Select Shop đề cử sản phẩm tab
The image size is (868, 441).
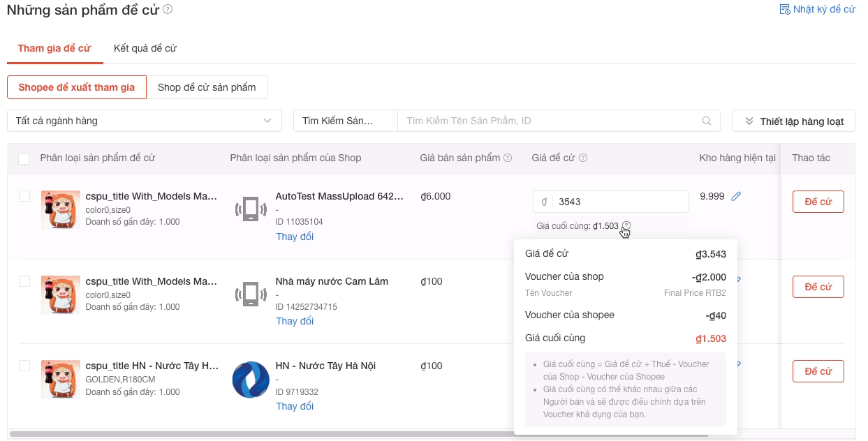[207, 87]
